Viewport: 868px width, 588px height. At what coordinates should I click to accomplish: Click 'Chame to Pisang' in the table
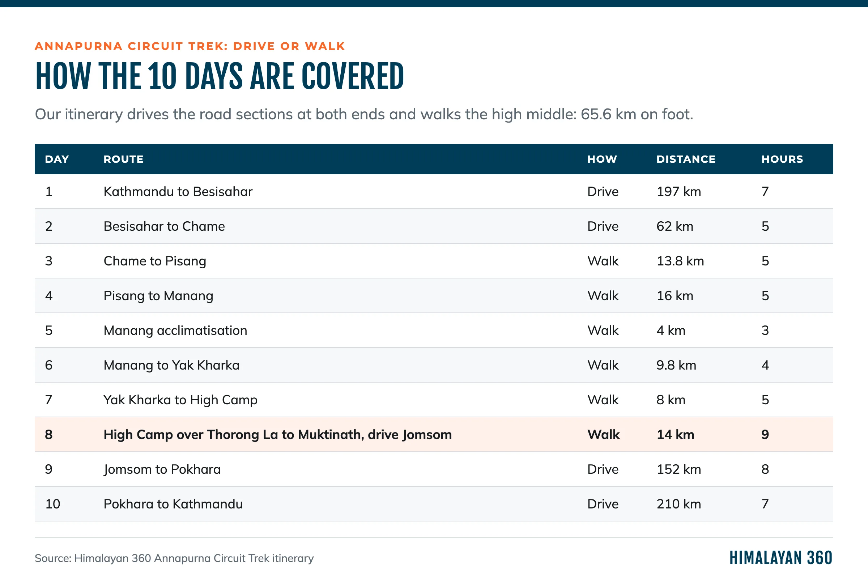point(155,261)
